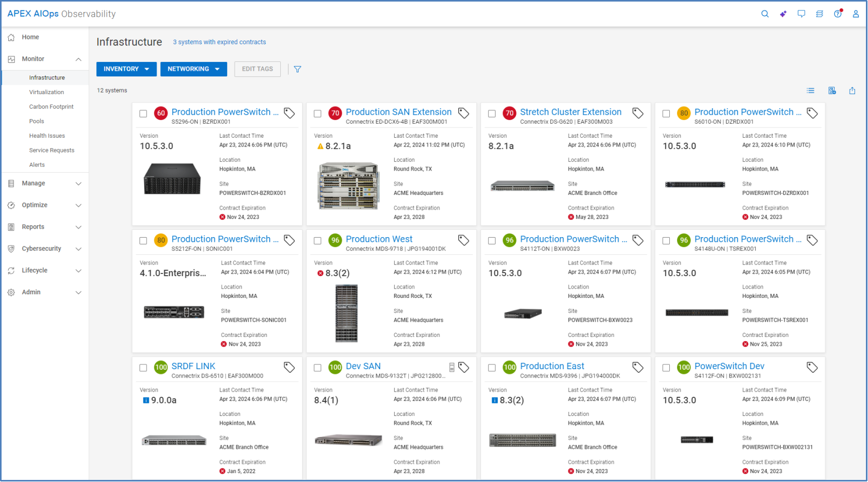Screen dimensions: 868x482
Task: Go to Carbon Footprint in sidebar
Action: 51,107
